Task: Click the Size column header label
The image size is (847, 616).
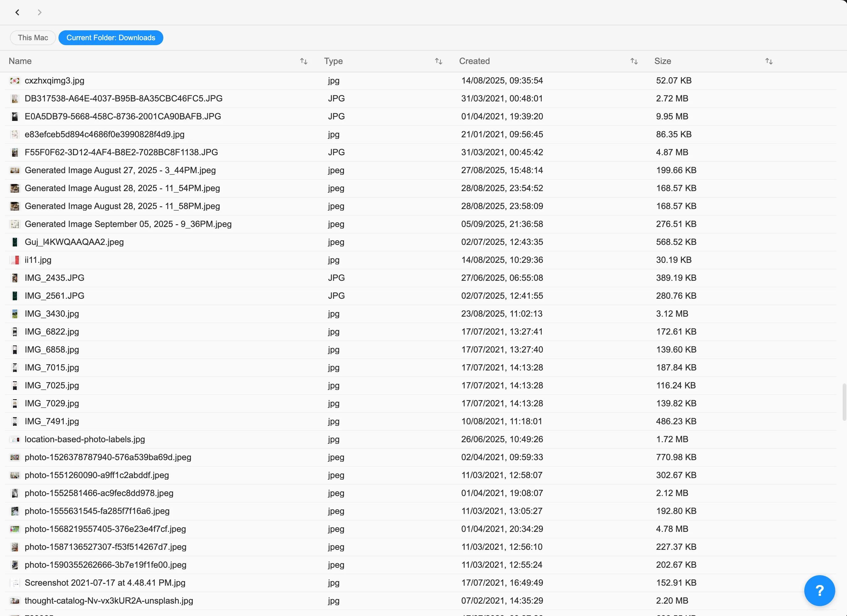Action: click(x=663, y=61)
